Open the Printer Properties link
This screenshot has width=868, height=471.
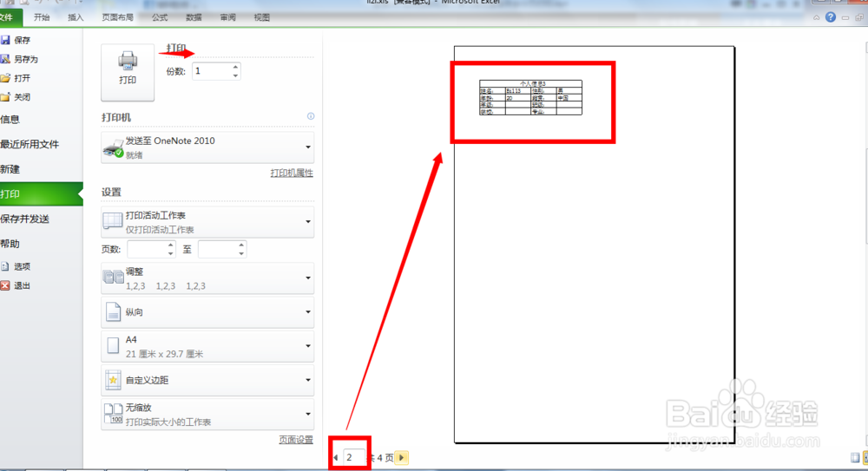click(x=292, y=173)
